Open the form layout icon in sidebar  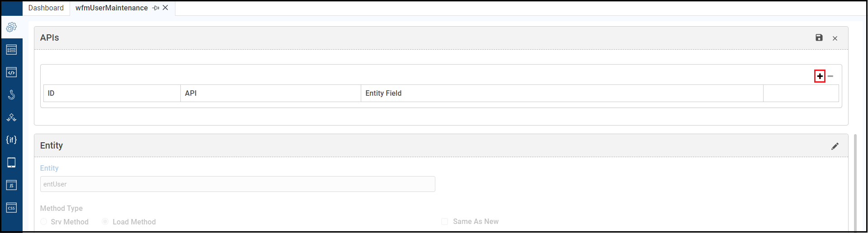(11, 50)
